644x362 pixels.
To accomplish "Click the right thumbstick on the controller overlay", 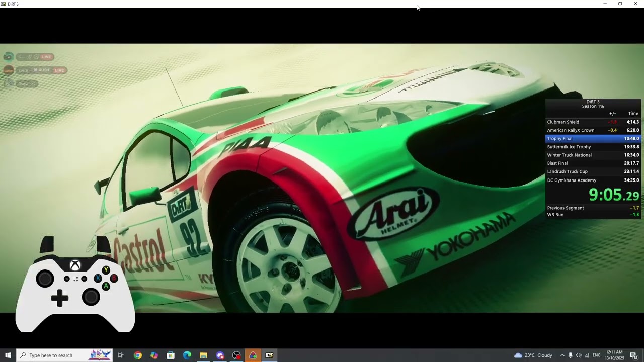I will pyautogui.click(x=91, y=298).
